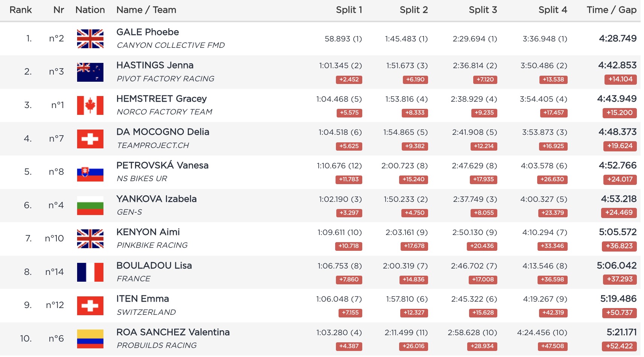Click the British flag next to GALE Phoebe
This screenshot has width=644, height=357.
90,39
